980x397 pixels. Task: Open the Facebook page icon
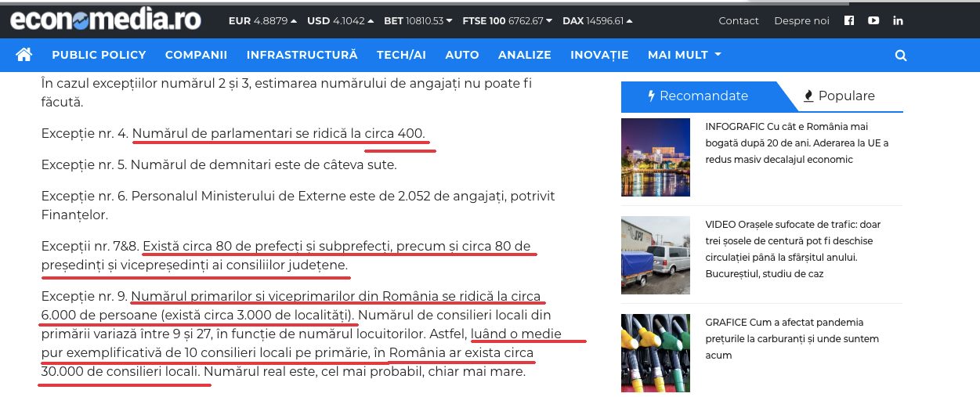[849, 21]
